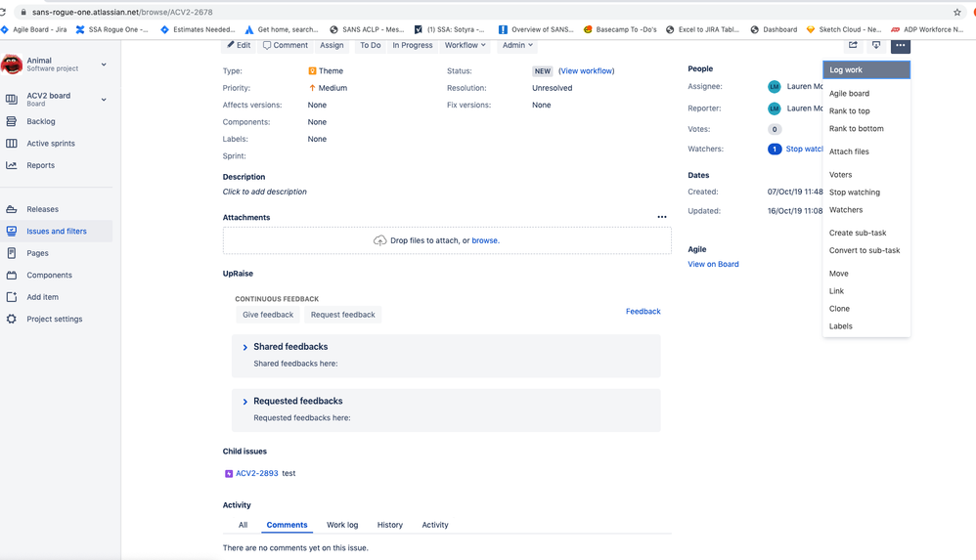The width and height of the screenshot is (976, 560).
Task: Click View on Board link
Action: (x=713, y=265)
